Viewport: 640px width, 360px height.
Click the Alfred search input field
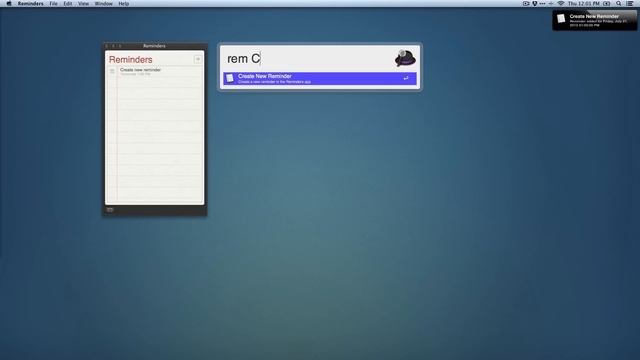click(x=308, y=58)
